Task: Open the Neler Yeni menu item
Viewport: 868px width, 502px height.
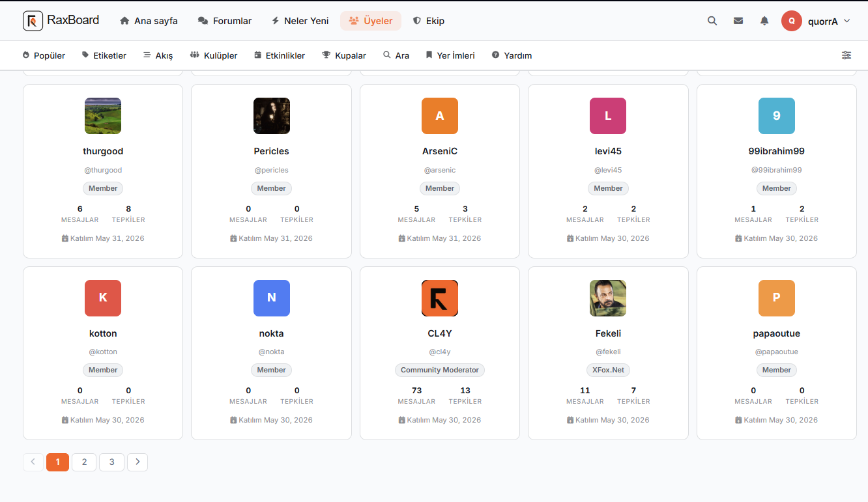Action: pos(300,21)
